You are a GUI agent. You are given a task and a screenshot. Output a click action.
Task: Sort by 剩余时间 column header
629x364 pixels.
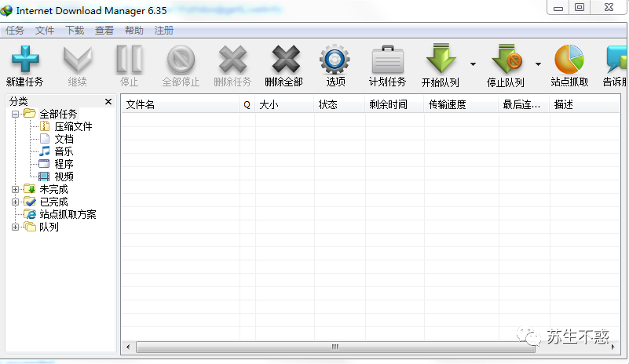coord(394,104)
